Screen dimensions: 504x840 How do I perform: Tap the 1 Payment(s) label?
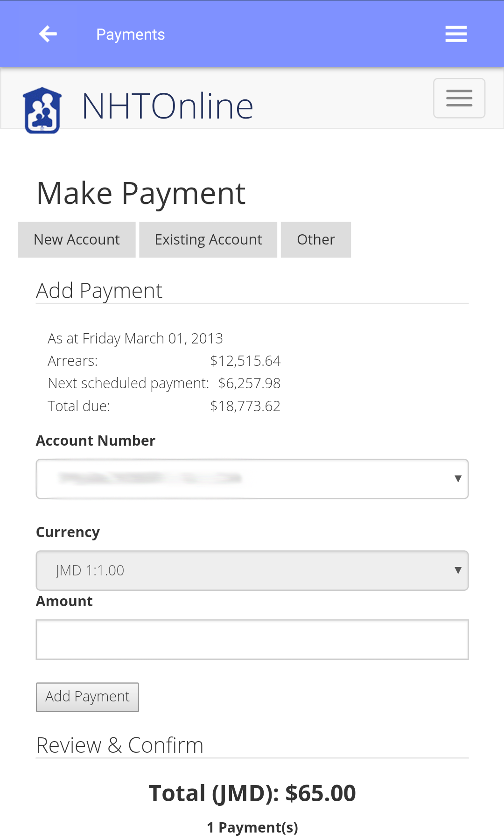point(252,827)
